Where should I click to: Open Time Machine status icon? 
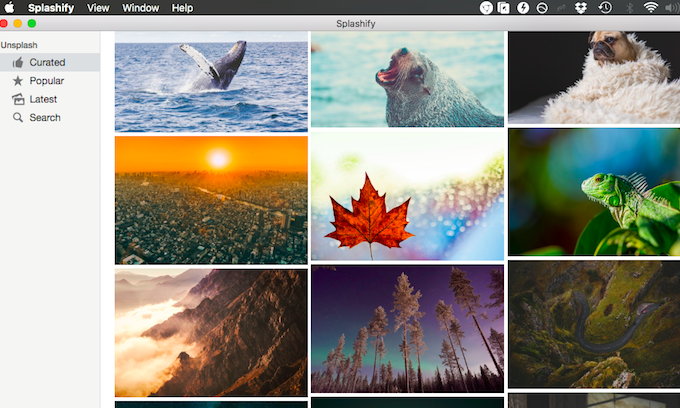605,8
